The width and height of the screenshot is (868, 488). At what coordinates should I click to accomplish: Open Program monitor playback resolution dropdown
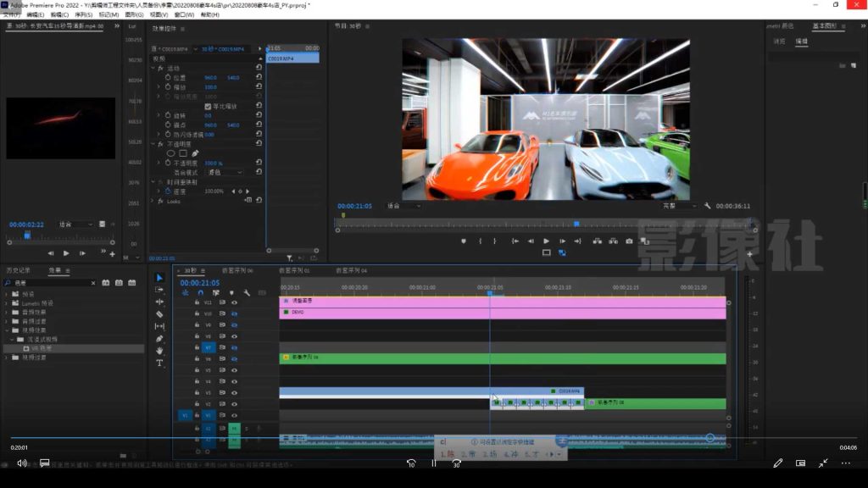pos(679,206)
